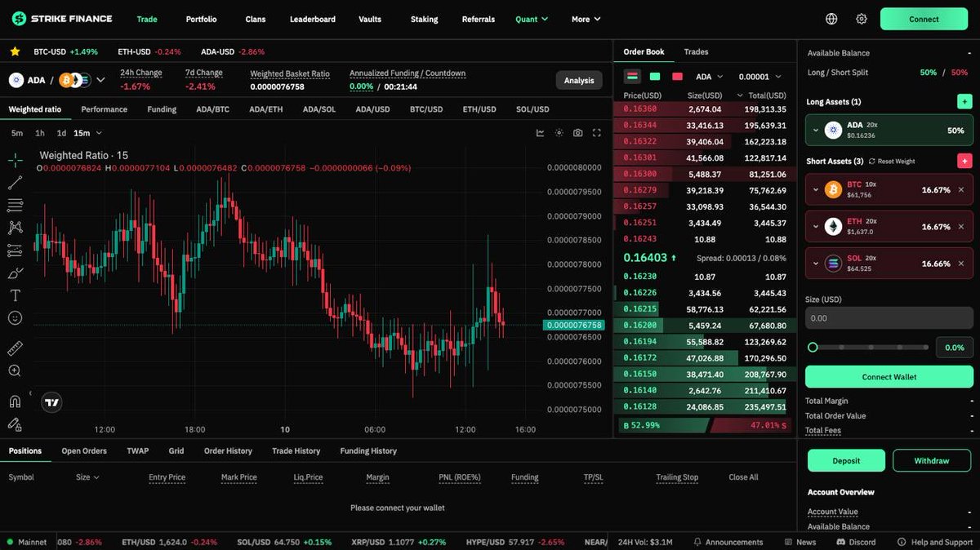Click the Size (USD) input field

[x=889, y=318]
